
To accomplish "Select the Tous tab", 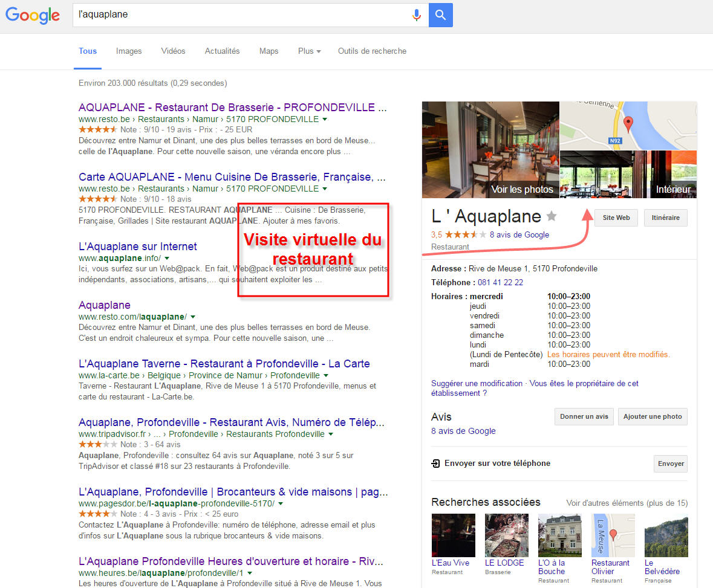I will coord(88,51).
